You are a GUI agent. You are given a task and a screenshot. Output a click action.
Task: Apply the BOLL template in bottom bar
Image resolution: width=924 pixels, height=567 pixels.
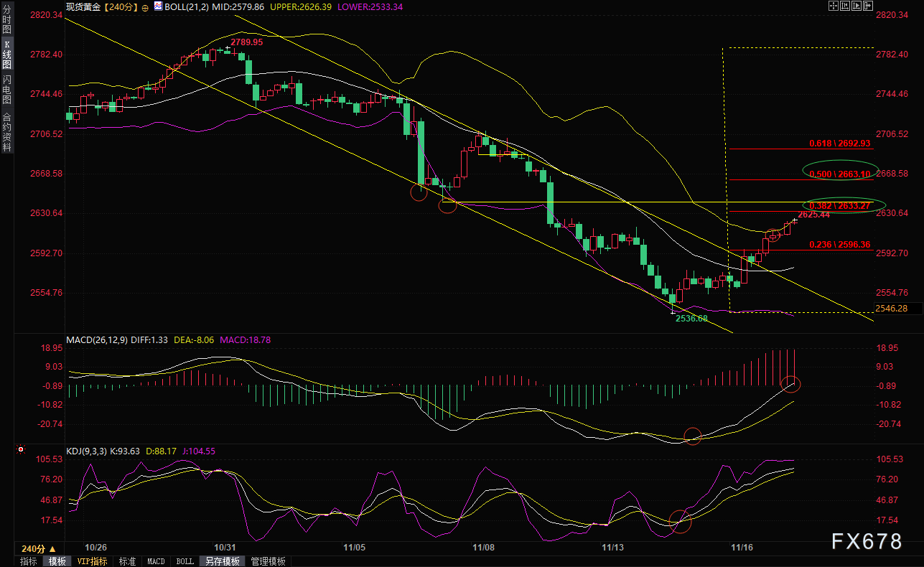185,561
